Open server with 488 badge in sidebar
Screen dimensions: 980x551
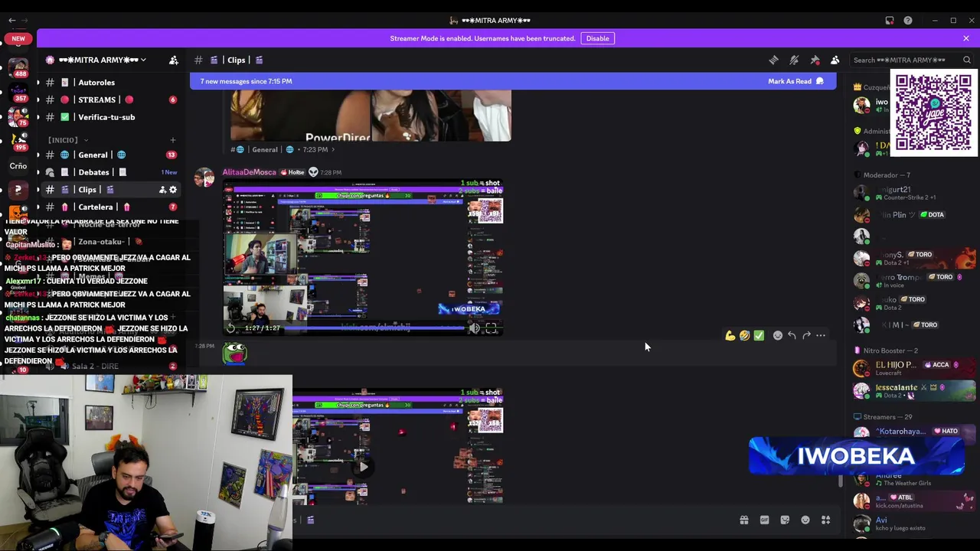(x=18, y=69)
